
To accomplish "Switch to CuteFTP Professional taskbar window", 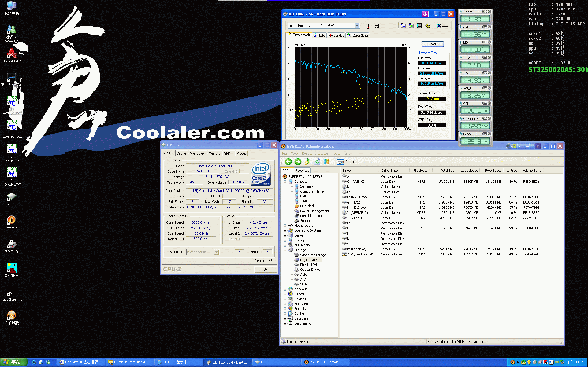I will click(129, 362).
